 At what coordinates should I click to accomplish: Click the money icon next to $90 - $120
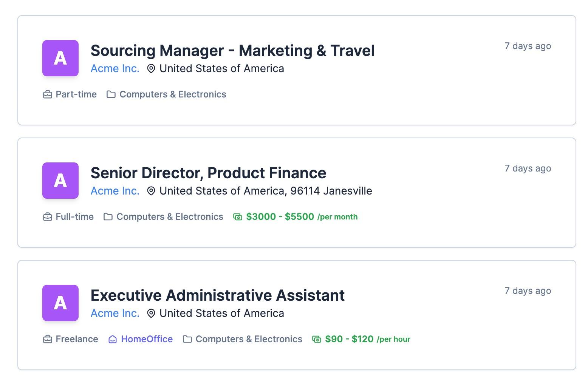pos(316,339)
